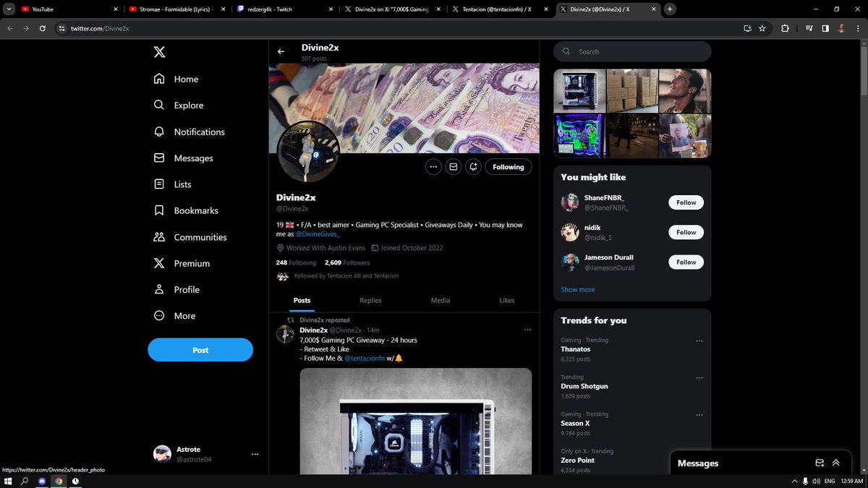Screen dimensions: 868x488
Task: Switch to the Likes tab
Action: 507,300
